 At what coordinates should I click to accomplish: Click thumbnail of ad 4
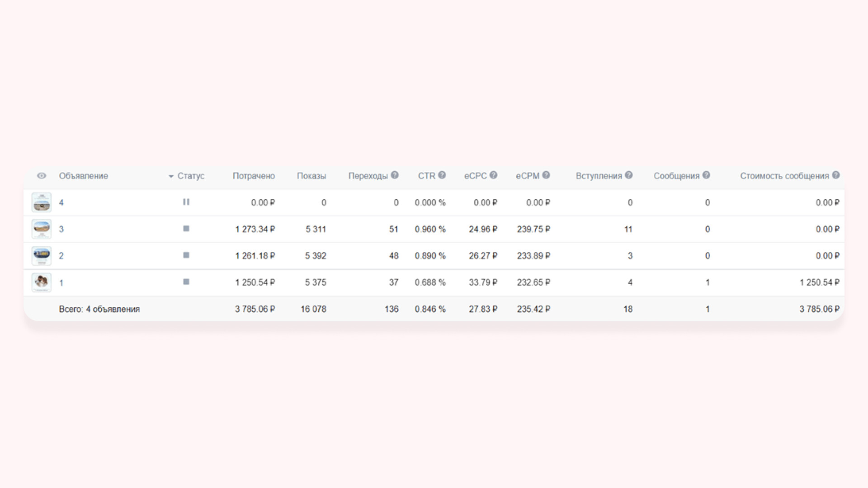[x=42, y=202]
